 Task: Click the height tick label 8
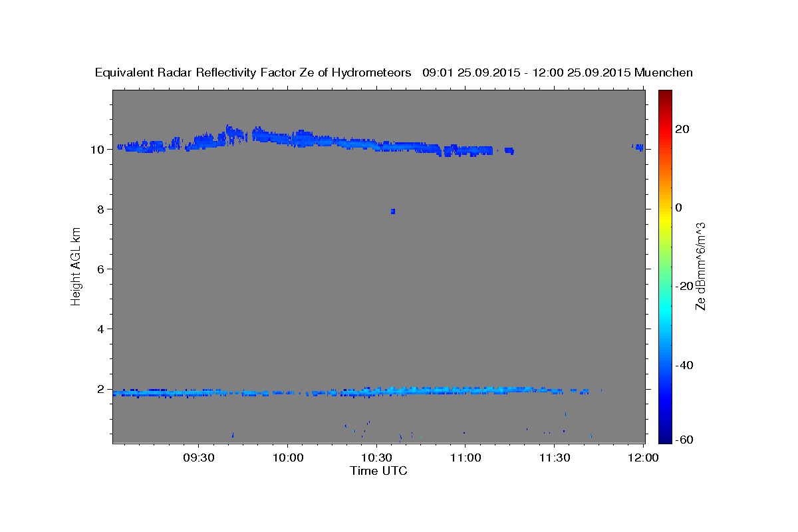click(100, 209)
